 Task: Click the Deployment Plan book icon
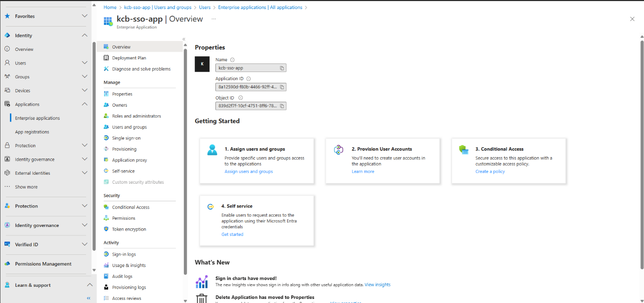pyautogui.click(x=106, y=58)
